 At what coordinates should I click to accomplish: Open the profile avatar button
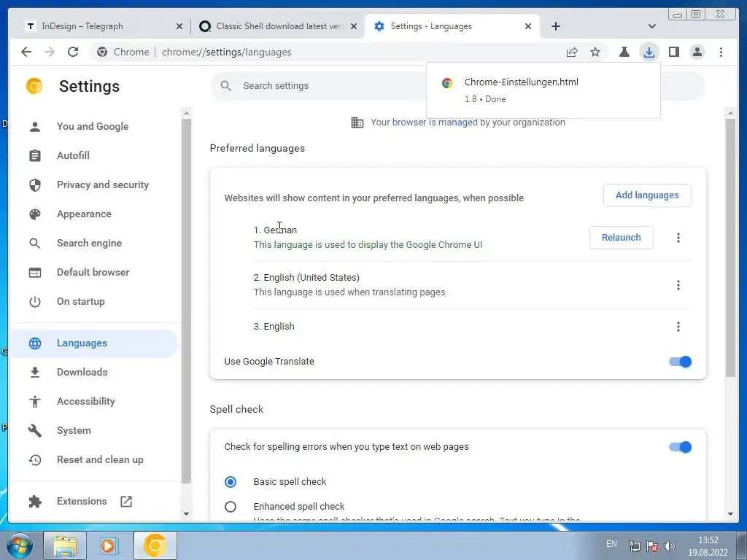(x=697, y=52)
